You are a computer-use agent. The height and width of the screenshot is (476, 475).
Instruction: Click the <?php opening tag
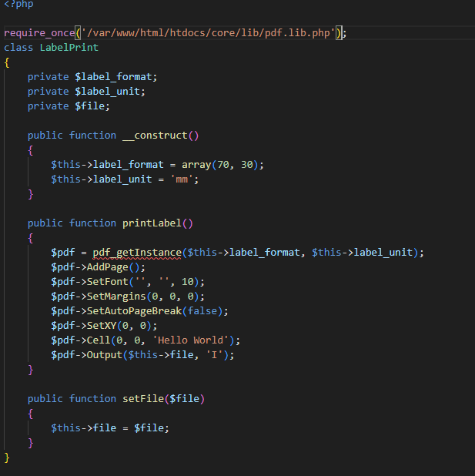click(x=18, y=5)
